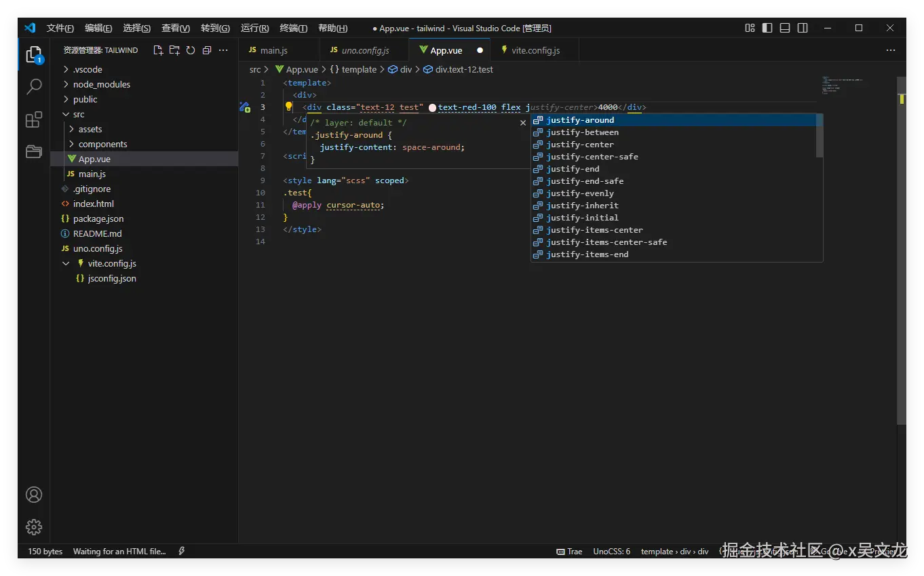Collapse the src folder
Image resolution: width=924 pixels, height=576 pixels.
click(79, 114)
